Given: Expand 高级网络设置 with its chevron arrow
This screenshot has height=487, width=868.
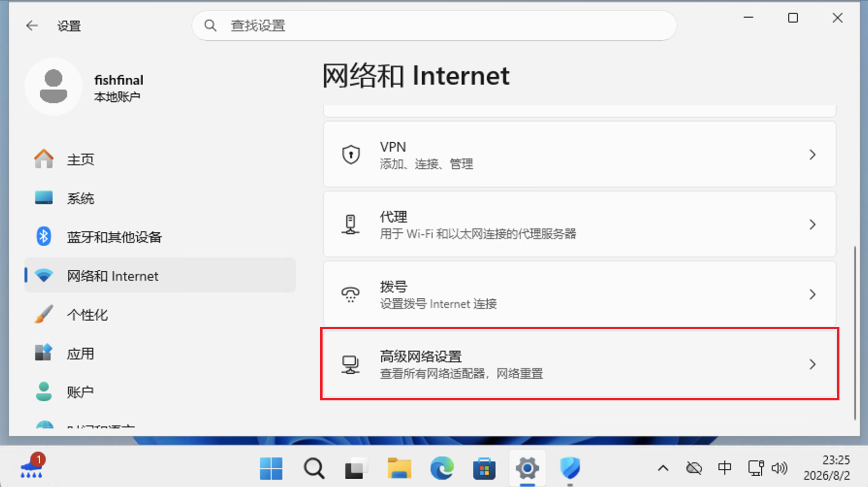Looking at the screenshot, I should [812, 364].
